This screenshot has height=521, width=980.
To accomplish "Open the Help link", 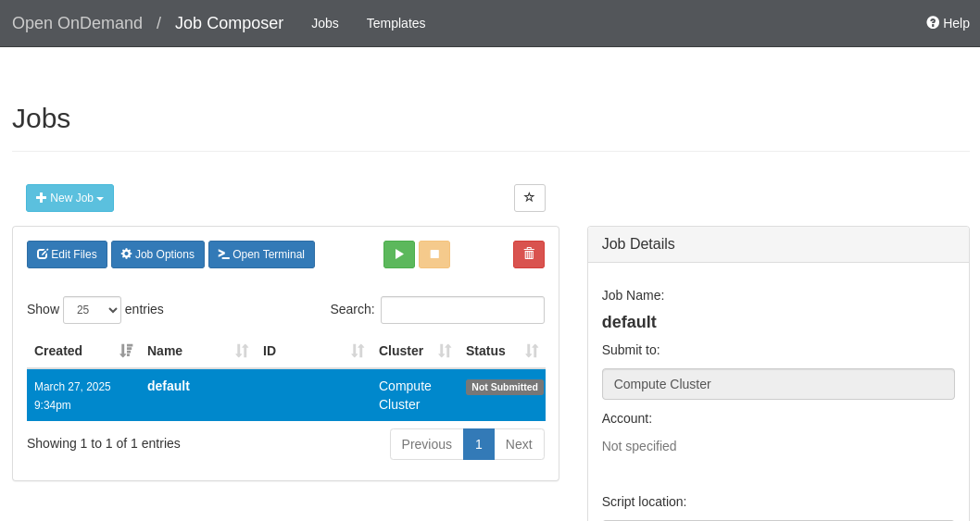I will point(948,23).
